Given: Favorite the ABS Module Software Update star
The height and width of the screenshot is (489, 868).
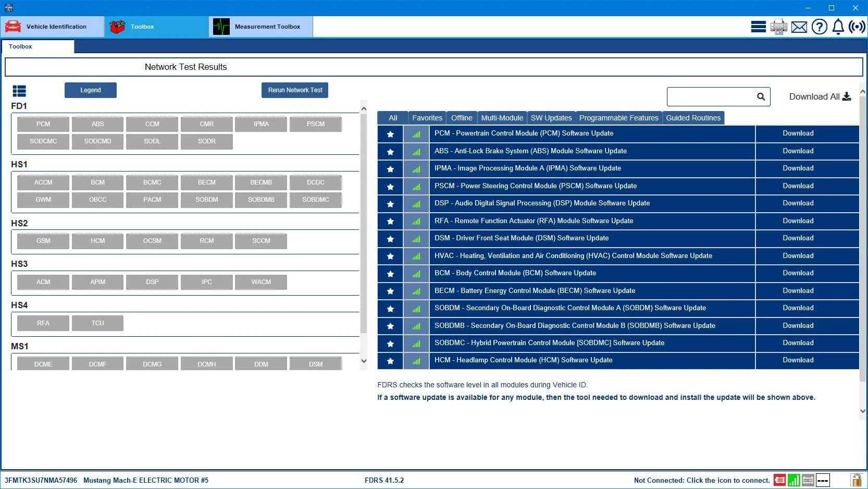Looking at the screenshot, I should (x=390, y=152).
